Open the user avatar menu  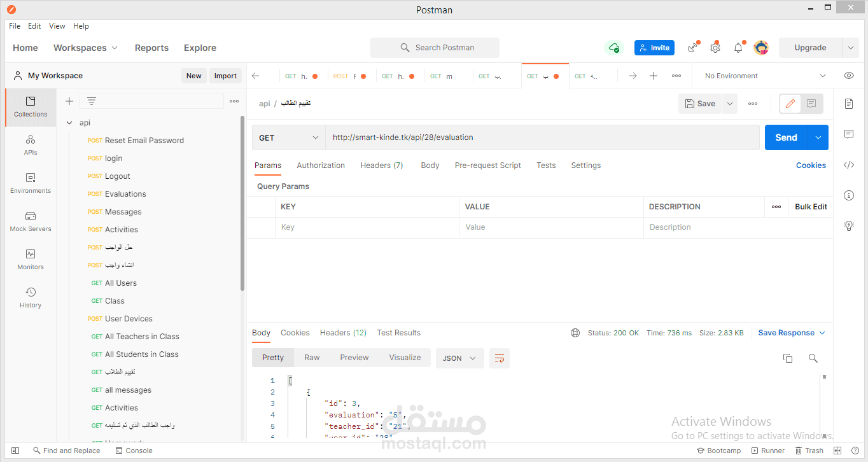(761, 48)
